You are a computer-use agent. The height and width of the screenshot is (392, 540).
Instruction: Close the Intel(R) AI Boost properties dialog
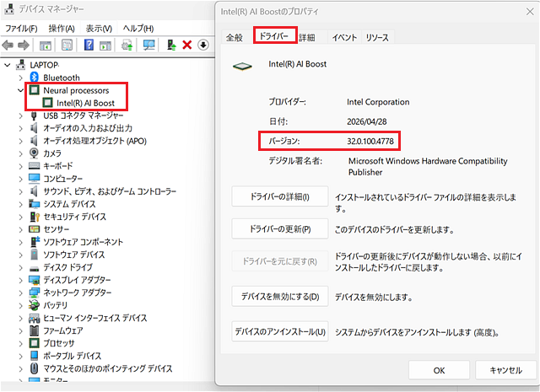530,11
